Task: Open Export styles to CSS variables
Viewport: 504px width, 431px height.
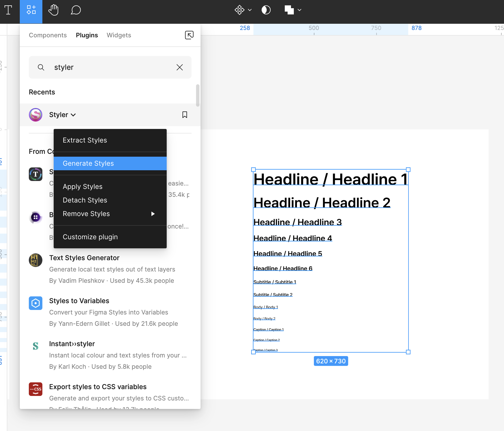Action: (x=98, y=387)
